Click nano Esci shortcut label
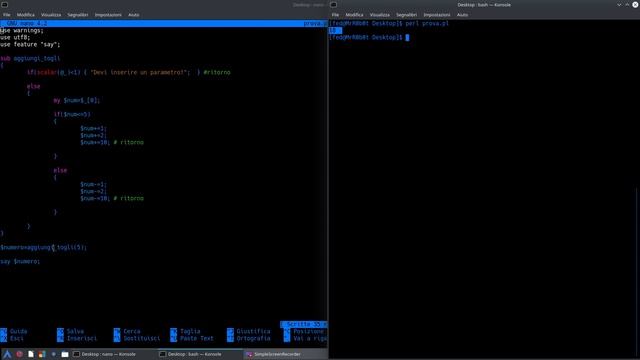This screenshot has height=360, width=640. pyautogui.click(x=17, y=338)
